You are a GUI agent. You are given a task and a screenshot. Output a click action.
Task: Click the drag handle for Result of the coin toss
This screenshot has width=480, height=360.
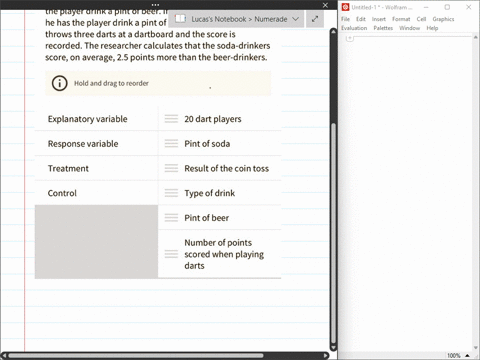171,168
